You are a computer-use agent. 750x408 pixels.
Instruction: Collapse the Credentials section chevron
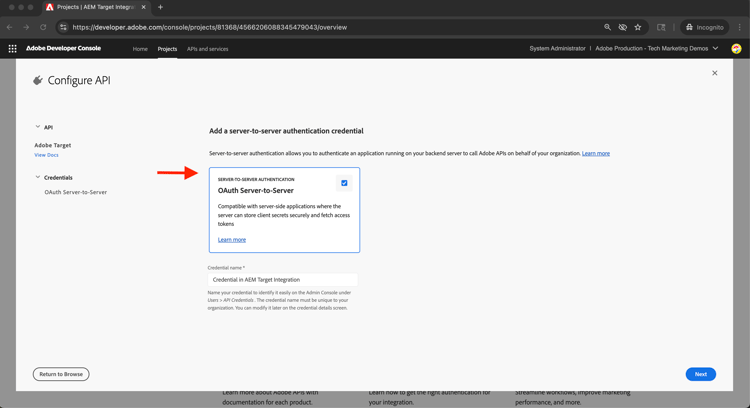[x=38, y=177]
